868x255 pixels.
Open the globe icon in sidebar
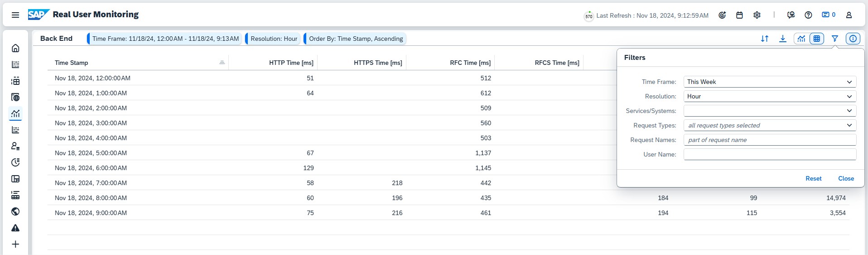(x=15, y=211)
